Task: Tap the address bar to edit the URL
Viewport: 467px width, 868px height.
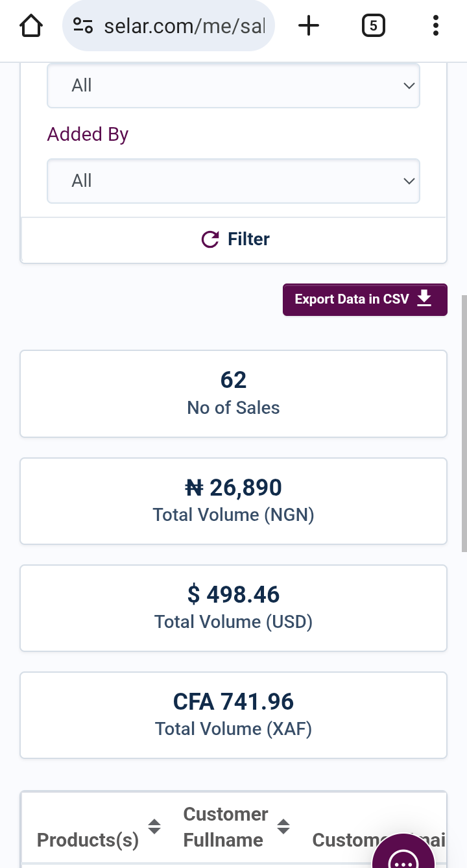Action: point(185,25)
